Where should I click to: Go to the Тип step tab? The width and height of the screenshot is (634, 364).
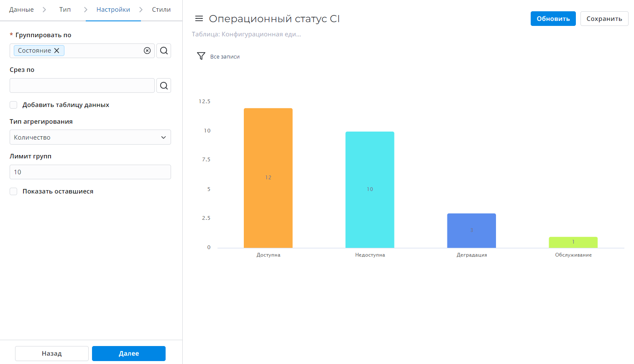[x=65, y=10]
